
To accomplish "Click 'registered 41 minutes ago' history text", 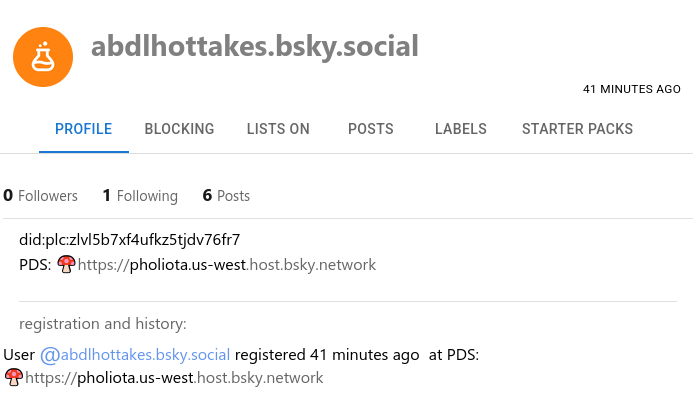I will [x=327, y=355].
